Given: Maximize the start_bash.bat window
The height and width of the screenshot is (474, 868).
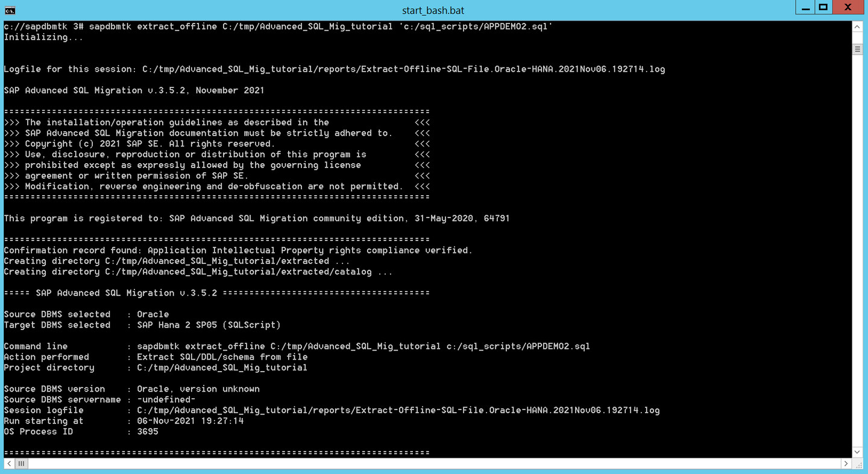Looking at the screenshot, I should (823, 7).
